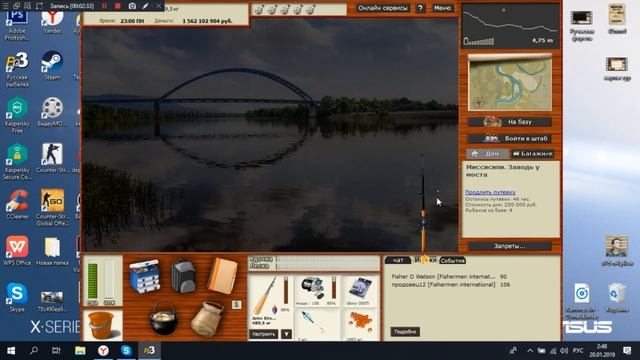This screenshot has height=360, width=640.
Task: Select the fishing reel slot
Action: [313, 288]
